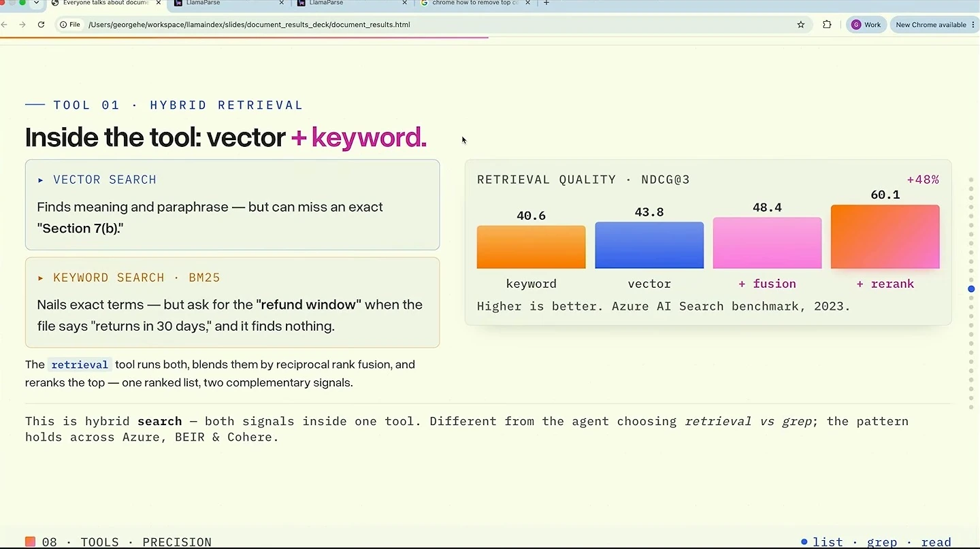This screenshot has width=980, height=549.
Task: Open the Work profile button
Action: [x=866, y=24]
